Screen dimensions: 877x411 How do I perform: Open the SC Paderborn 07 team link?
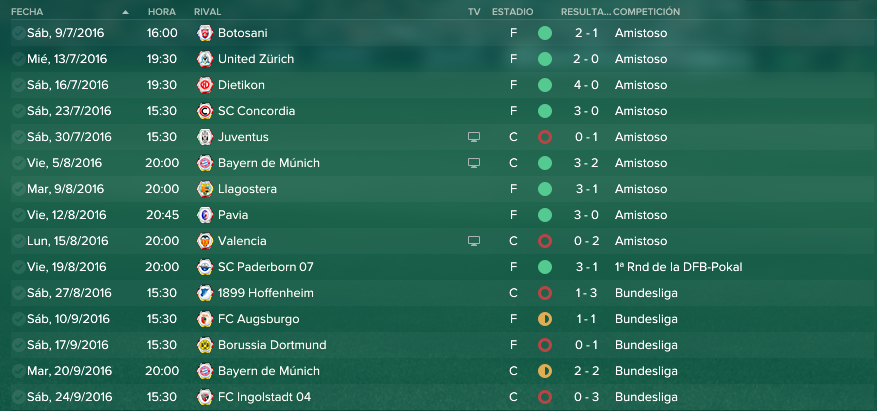pos(266,267)
